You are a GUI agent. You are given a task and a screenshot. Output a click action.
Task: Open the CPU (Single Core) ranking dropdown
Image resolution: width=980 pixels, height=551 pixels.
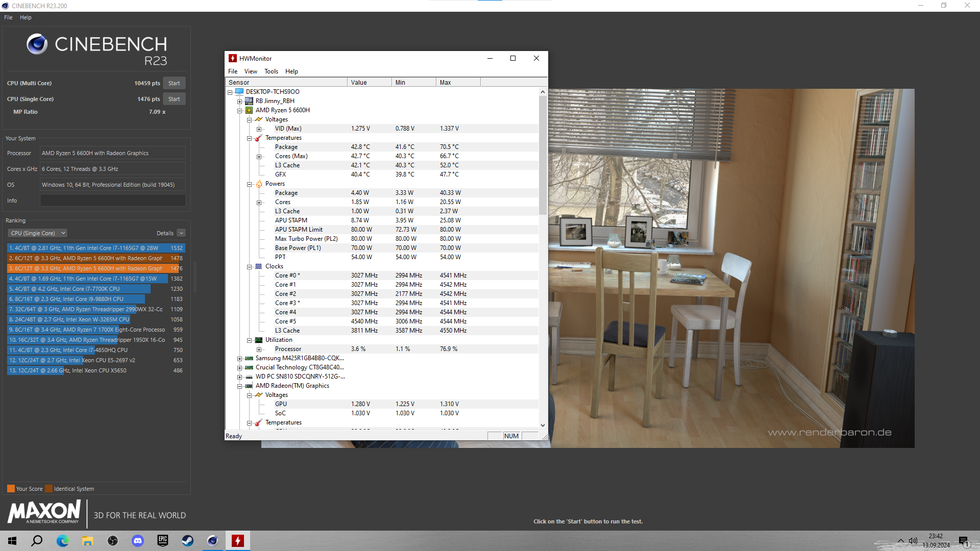(x=37, y=233)
